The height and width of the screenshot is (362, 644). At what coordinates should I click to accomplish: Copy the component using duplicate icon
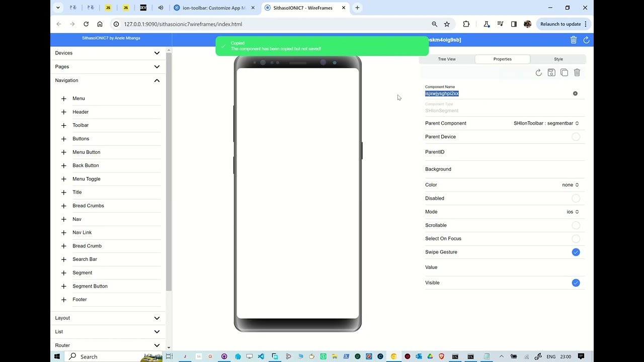point(564,73)
